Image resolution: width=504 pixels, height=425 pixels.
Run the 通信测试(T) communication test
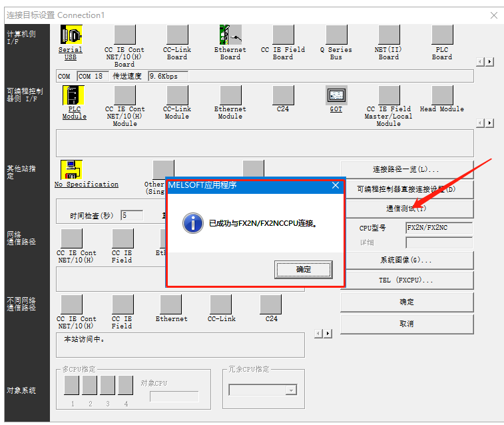coord(406,209)
